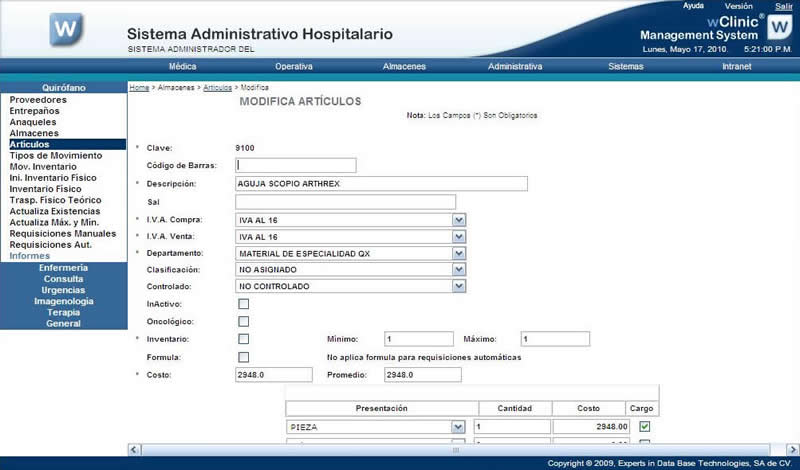Toggle the InActivo checkbox

(243, 304)
